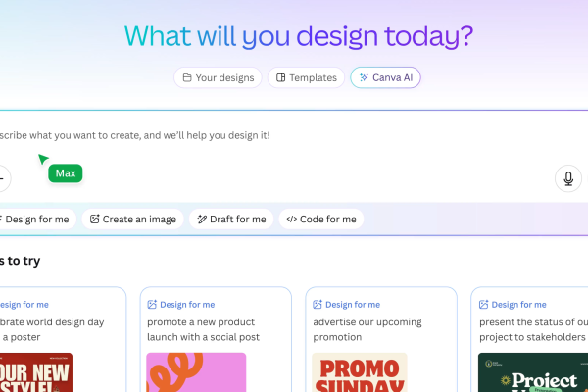
Task: Select the Design for me chip below the prompt
Action: pyautogui.click(x=35, y=220)
